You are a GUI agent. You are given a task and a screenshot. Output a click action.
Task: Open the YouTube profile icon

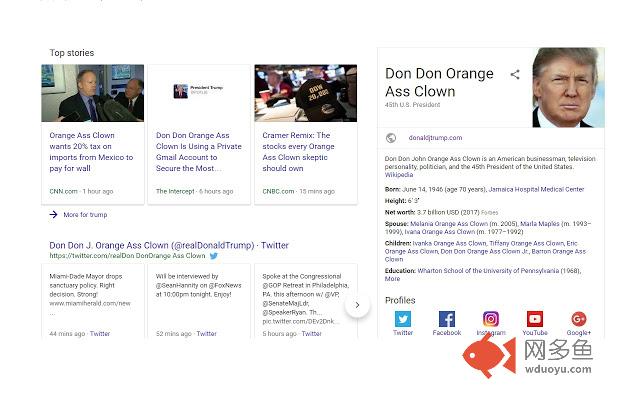tap(535, 319)
